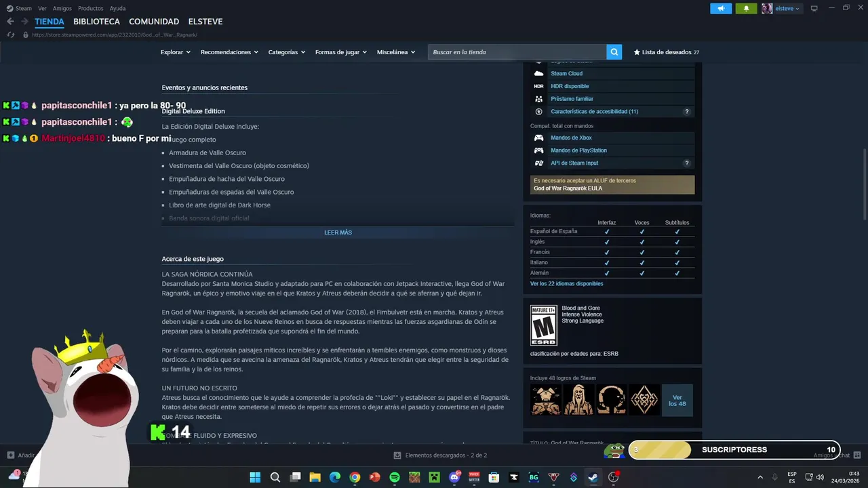Open the blue announcements megaphone button
The image size is (868, 488).
click(721, 8)
